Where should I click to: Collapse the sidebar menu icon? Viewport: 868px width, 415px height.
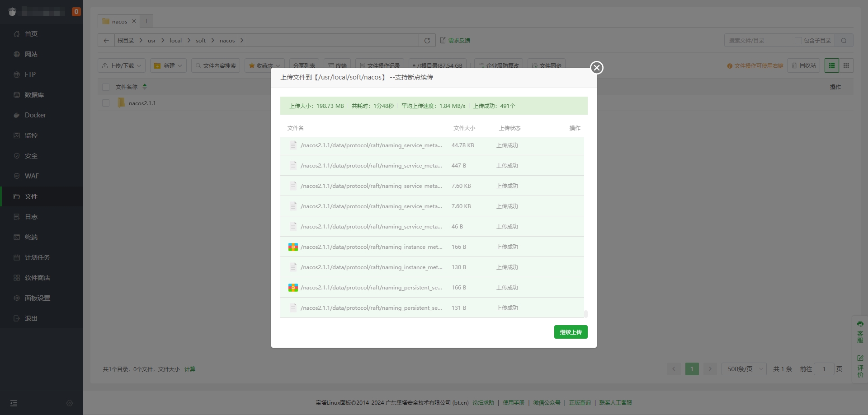[x=14, y=403]
